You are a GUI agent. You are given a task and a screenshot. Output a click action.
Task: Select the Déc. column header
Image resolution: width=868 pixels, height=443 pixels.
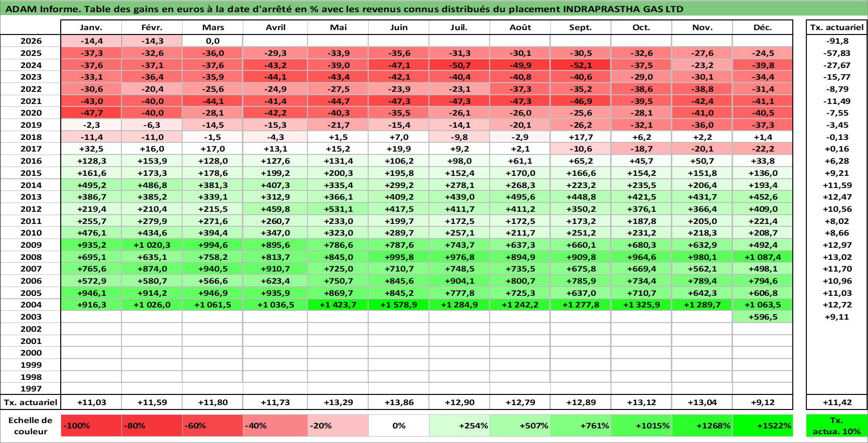pyautogui.click(x=763, y=27)
